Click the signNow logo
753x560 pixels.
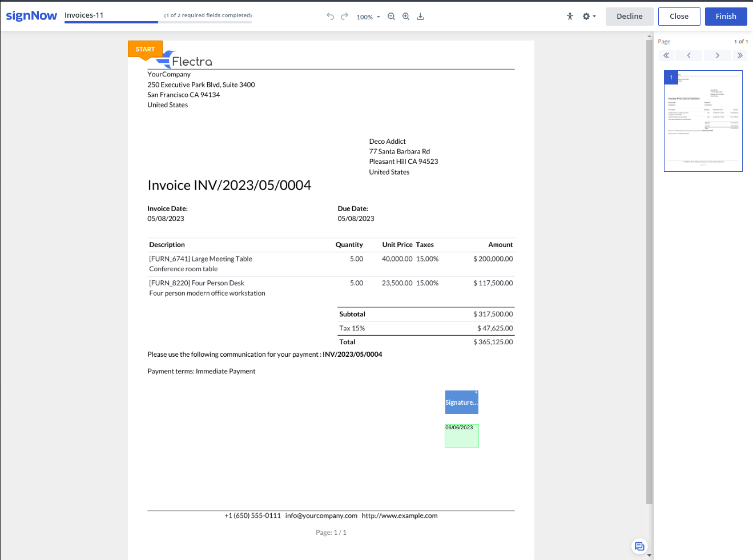[x=31, y=16]
